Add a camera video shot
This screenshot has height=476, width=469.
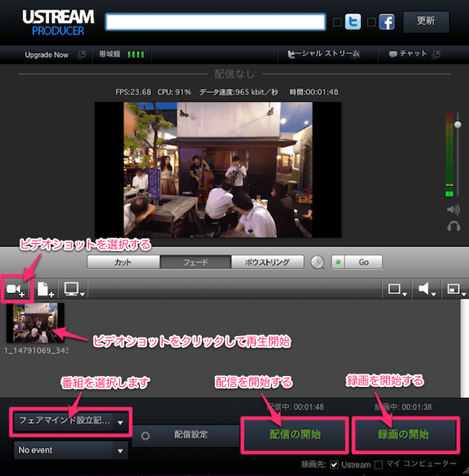[x=15, y=289]
